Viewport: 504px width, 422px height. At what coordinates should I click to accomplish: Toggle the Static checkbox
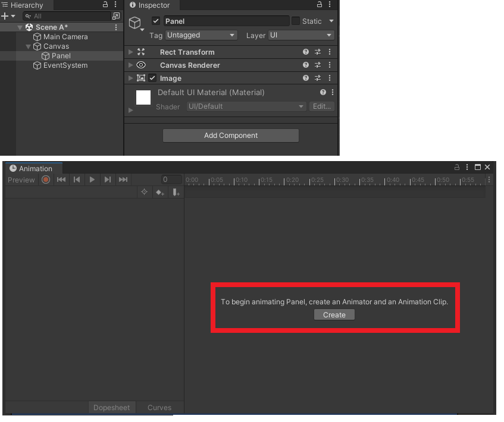[x=296, y=21]
